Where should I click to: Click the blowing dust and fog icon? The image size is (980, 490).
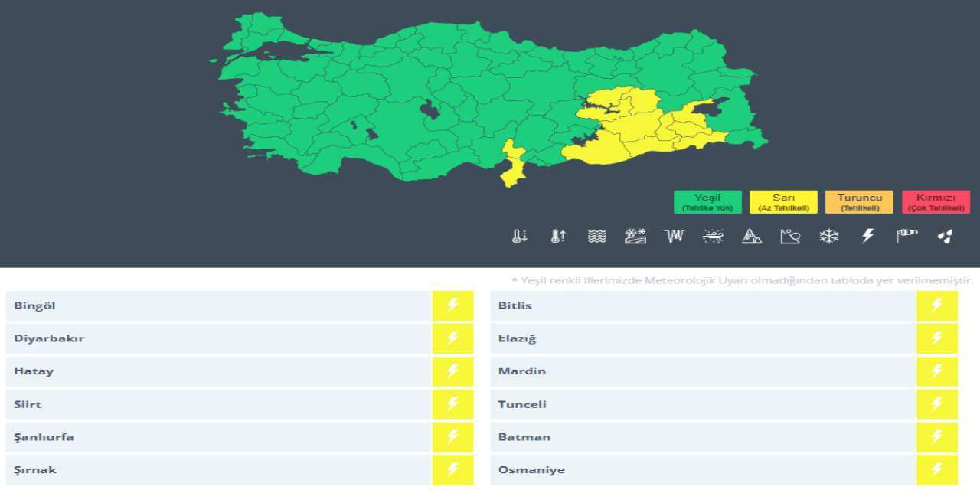pos(712,236)
